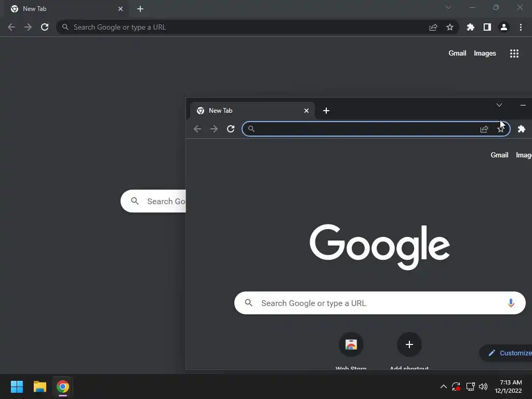Open Gmail link in the front window
Screen dimensions: 532x399
499,155
